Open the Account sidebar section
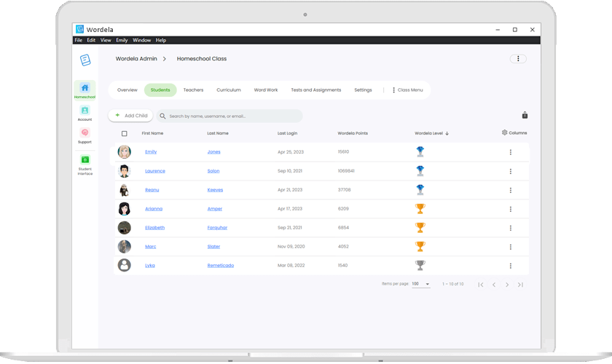This screenshot has height=364, width=612. tap(85, 113)
